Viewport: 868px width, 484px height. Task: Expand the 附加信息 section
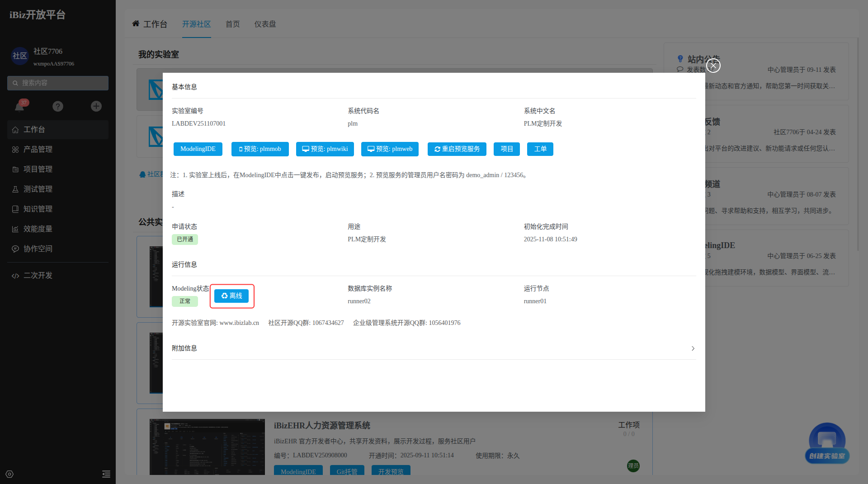click(x=693, y=348)
